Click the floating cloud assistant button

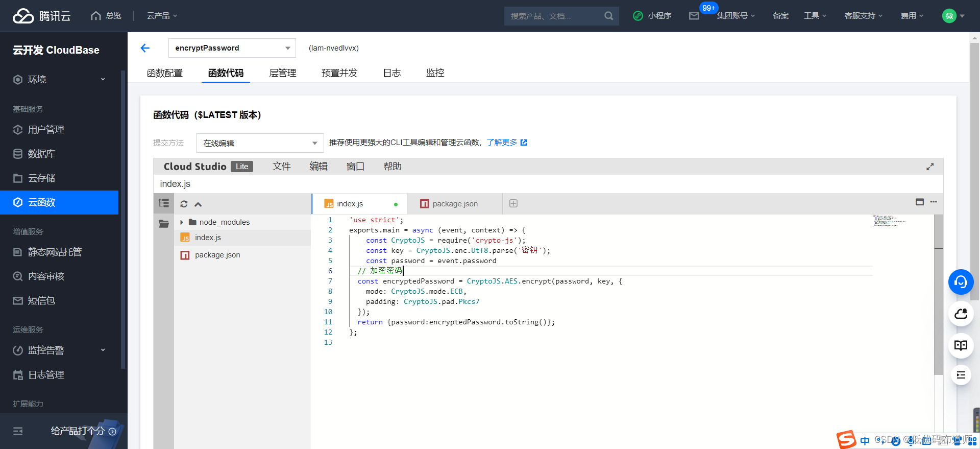click(x=961, y=314)
